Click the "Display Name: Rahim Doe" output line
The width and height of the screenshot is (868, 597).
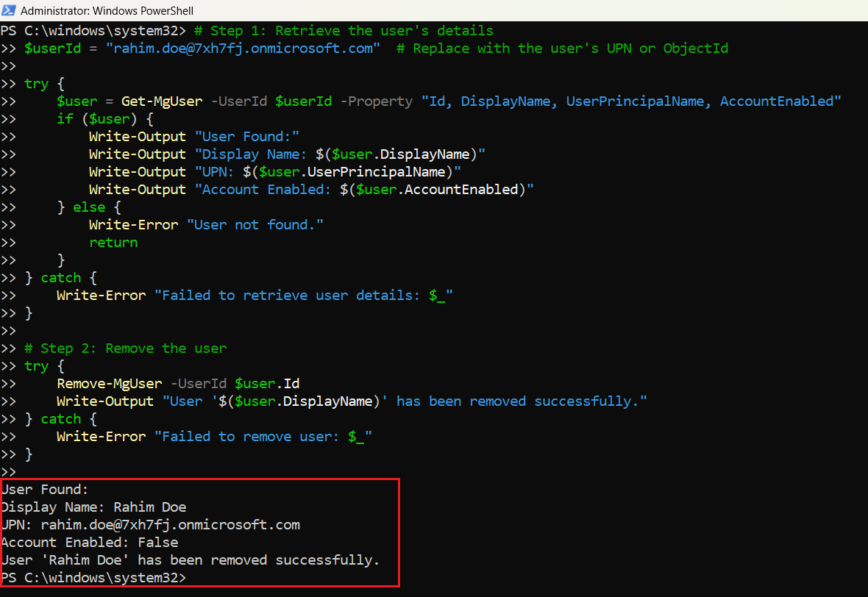pos(93,507)
